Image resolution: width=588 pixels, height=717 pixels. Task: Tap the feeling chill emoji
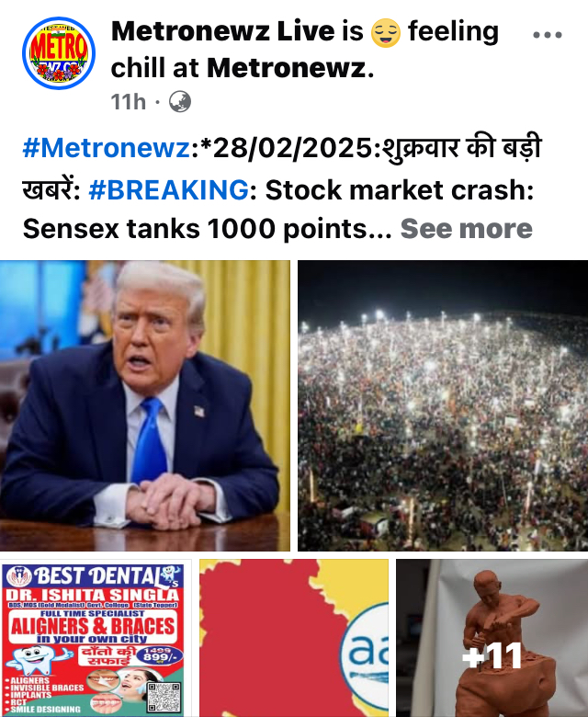(386, 32)
